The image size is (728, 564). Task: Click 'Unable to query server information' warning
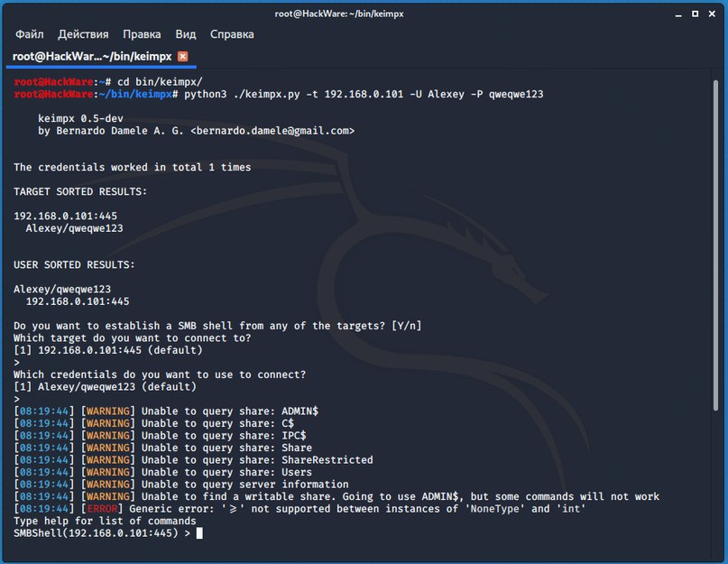point(181,485)
